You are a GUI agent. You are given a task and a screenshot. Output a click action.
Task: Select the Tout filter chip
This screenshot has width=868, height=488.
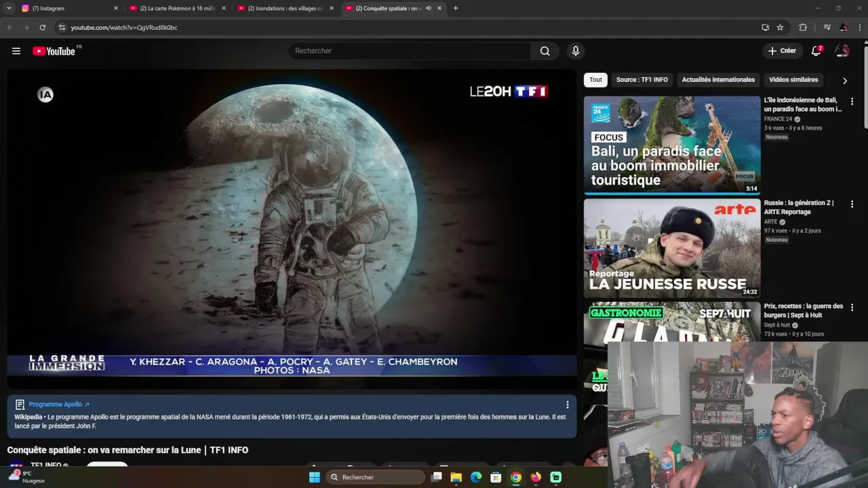click(595, 80)
